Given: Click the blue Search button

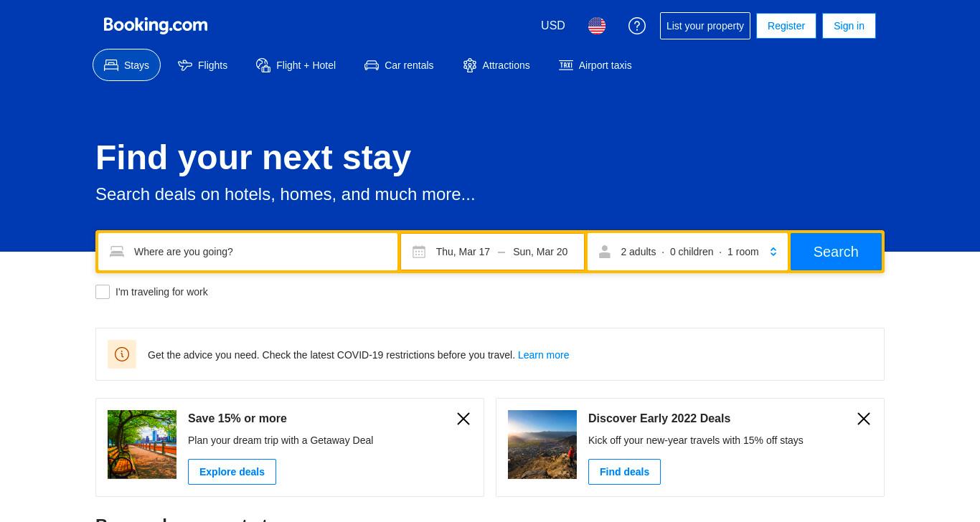Looking at the screenshot, I should [836, 252].
